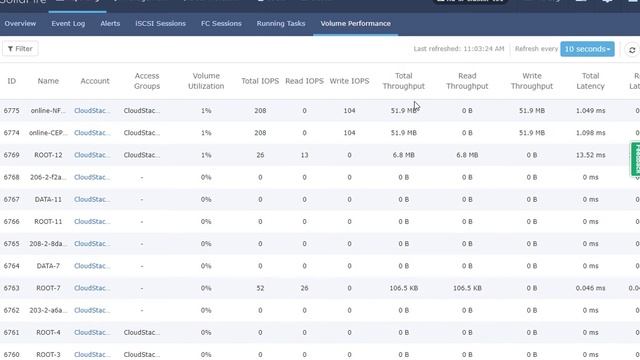640x360 pixels.
Task: Sort by Total Latency column header
Action: click(590, 81)
